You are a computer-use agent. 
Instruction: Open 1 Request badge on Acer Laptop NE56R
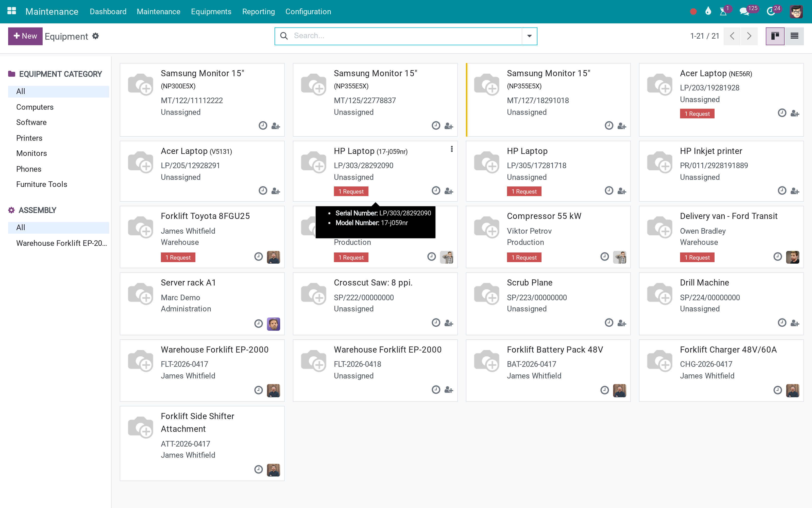(x=697, y=114)
